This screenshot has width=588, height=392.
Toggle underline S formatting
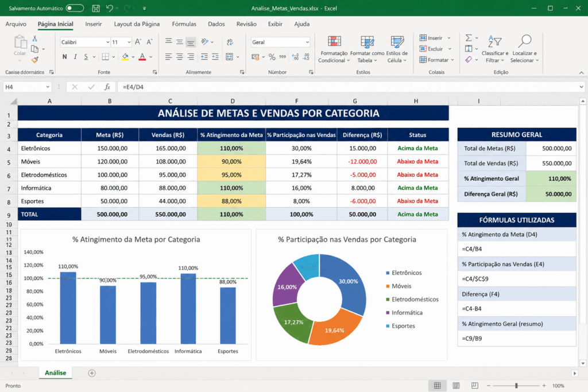86,57
